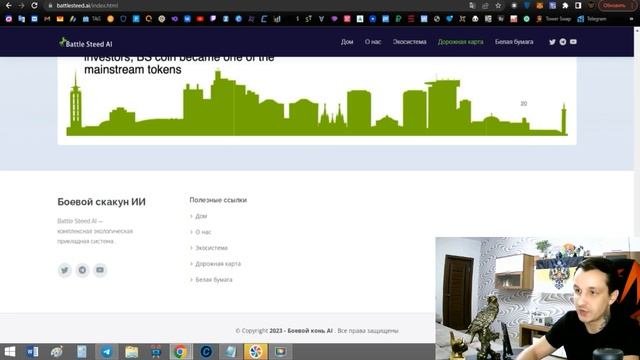
Task: Navigate to Белая бумага in header menu
Action: 514,42
